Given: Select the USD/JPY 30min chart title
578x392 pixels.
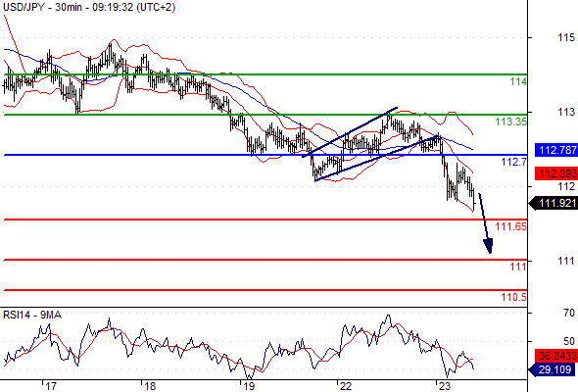Looking at the screenshot, I should click(89, 7).
